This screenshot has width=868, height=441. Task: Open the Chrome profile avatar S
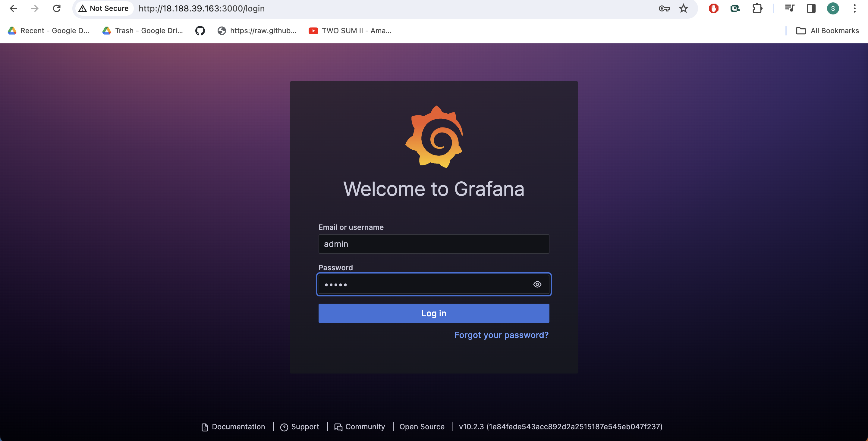[x=833, y=8]
